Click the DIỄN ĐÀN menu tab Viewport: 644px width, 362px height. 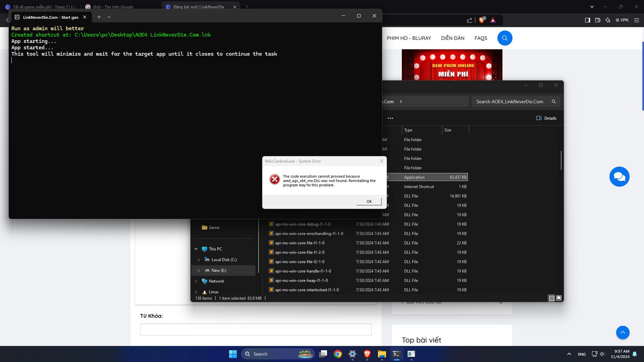[x=453, y=38]
